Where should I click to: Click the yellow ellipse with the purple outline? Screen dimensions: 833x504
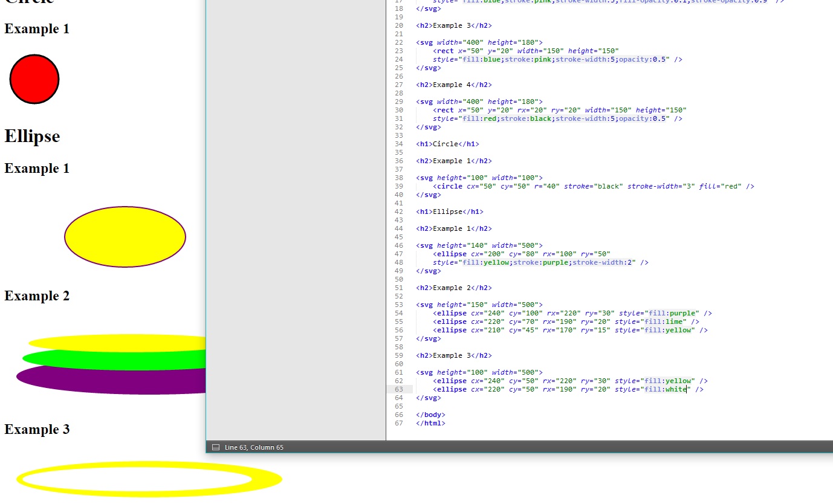point(125,237)
